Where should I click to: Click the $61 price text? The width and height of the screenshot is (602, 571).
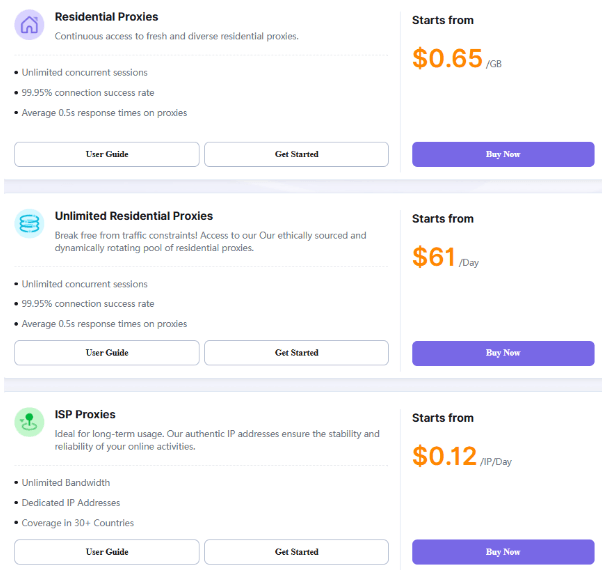[x=434, y=257]
